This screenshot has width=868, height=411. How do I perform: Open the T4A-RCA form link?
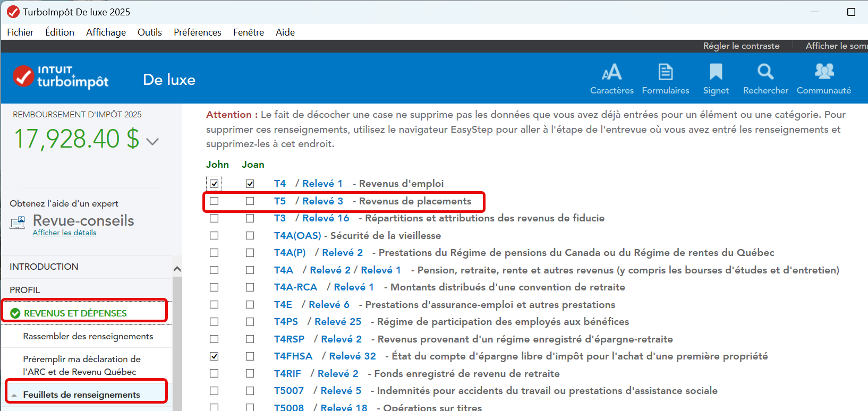click(x=295, y=287)
